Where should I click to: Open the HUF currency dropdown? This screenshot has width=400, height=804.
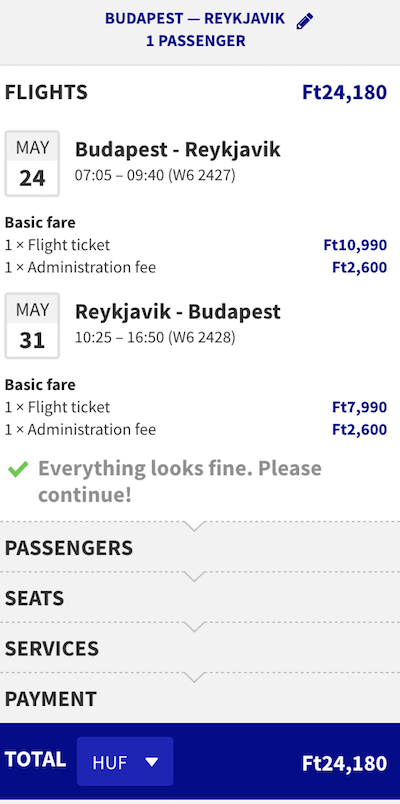click(125, 761)
